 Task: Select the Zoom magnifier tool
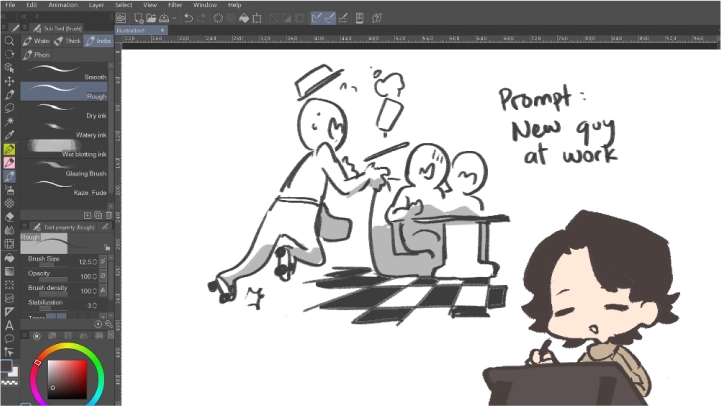[9, 41]
